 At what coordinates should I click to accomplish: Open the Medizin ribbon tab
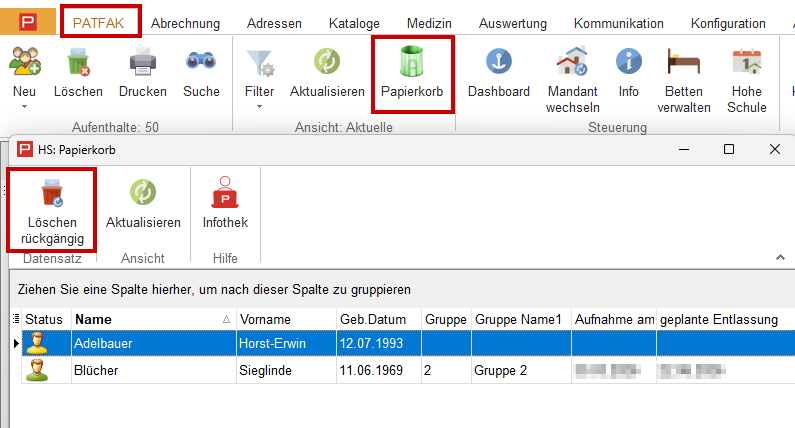coord(428,23)
